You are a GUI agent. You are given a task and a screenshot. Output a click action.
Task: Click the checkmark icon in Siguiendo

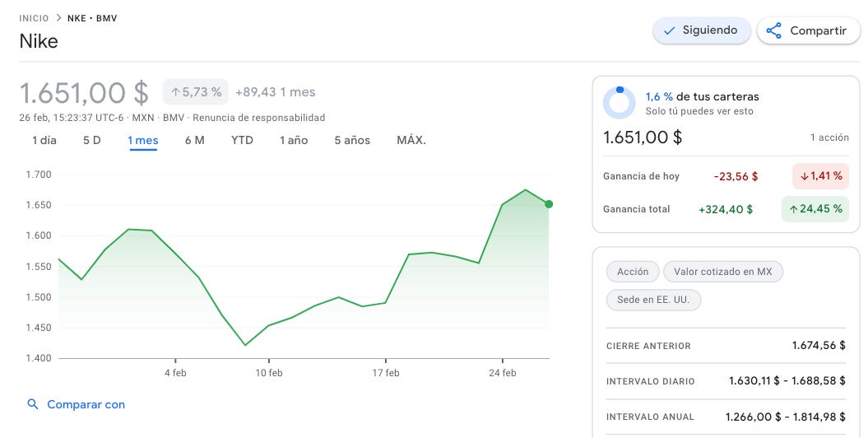(669, 31)
